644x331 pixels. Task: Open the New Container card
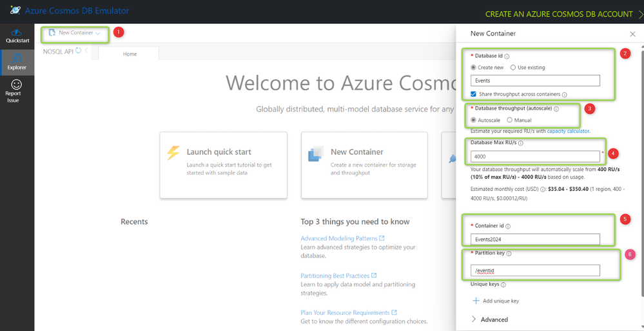click(x=364, y=165)
